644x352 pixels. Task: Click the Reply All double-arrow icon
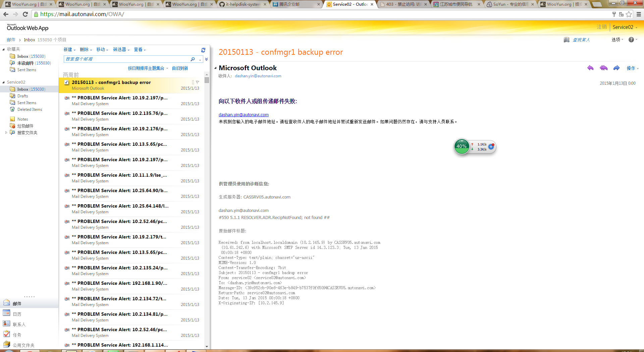click(x=603, y=68)
